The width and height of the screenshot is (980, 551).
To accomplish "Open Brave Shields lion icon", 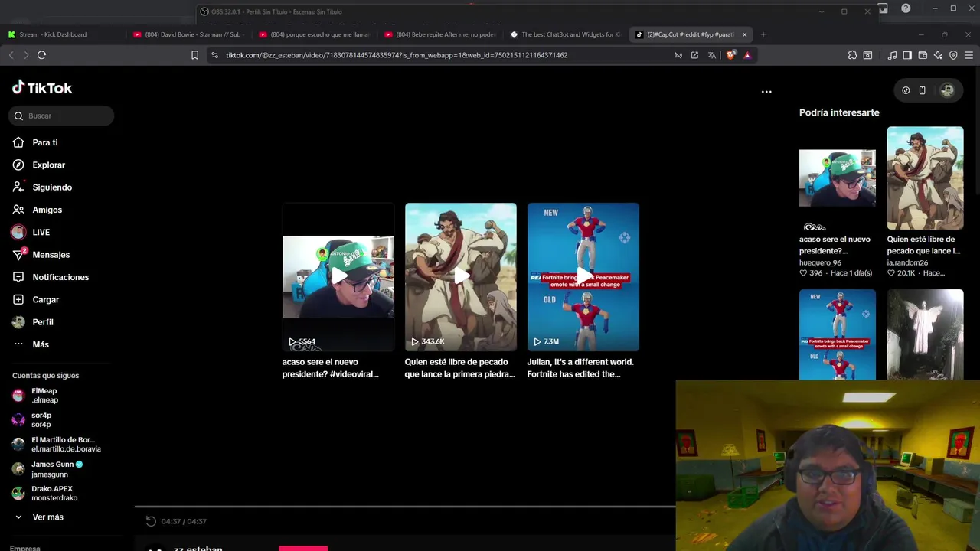I will click(730, 55).
